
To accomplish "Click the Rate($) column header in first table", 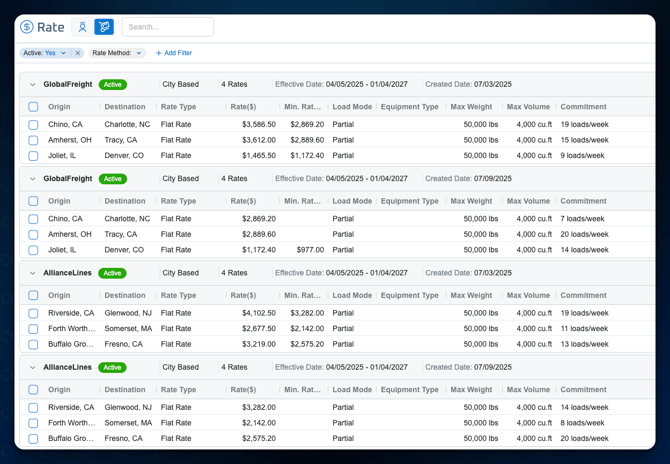I will click(243, 107).
